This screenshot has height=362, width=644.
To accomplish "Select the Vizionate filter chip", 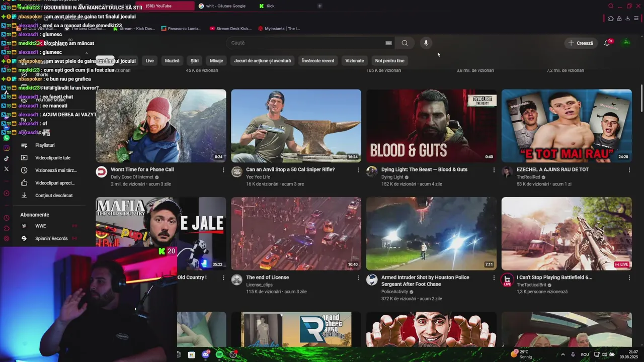I will (355, 61).
